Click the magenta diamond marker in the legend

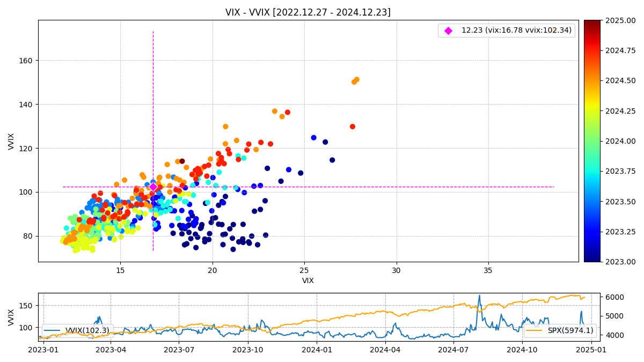click(x=448, y=31)
